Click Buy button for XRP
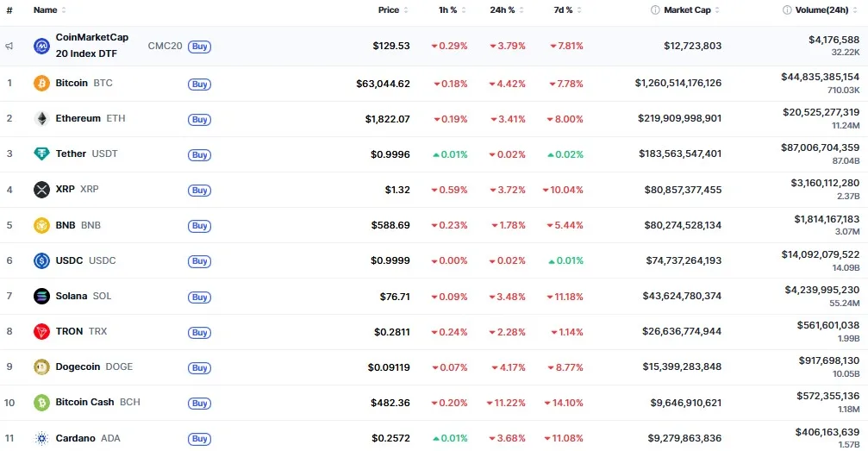The height and width of the screenshot is (451, 868). pyautogui.click(x=199, y=191)
